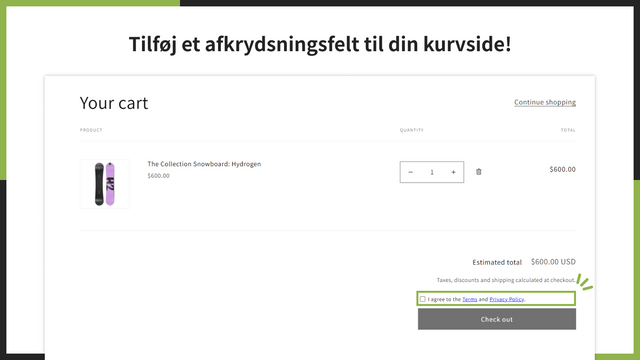This screenshot has height=360, width=640.
Task: Tick the 'I agree to the Terms' checkbox
Action: pos(422,299)
